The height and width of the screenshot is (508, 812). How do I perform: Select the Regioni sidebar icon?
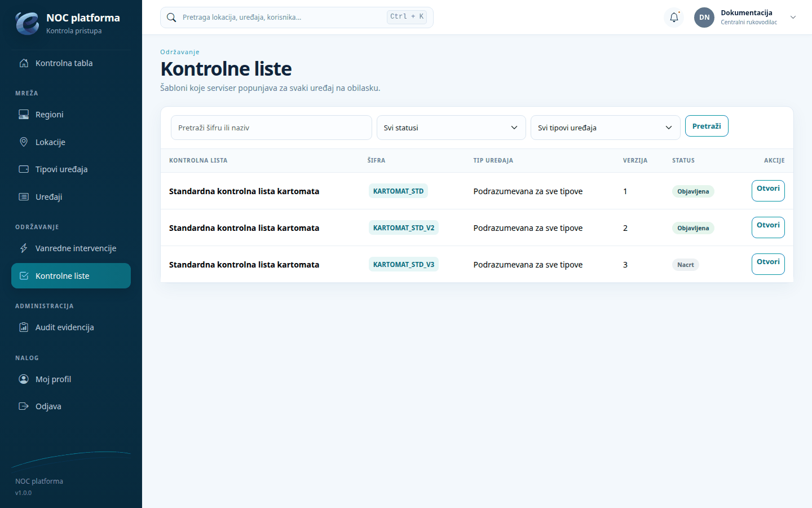coord(24,115)
